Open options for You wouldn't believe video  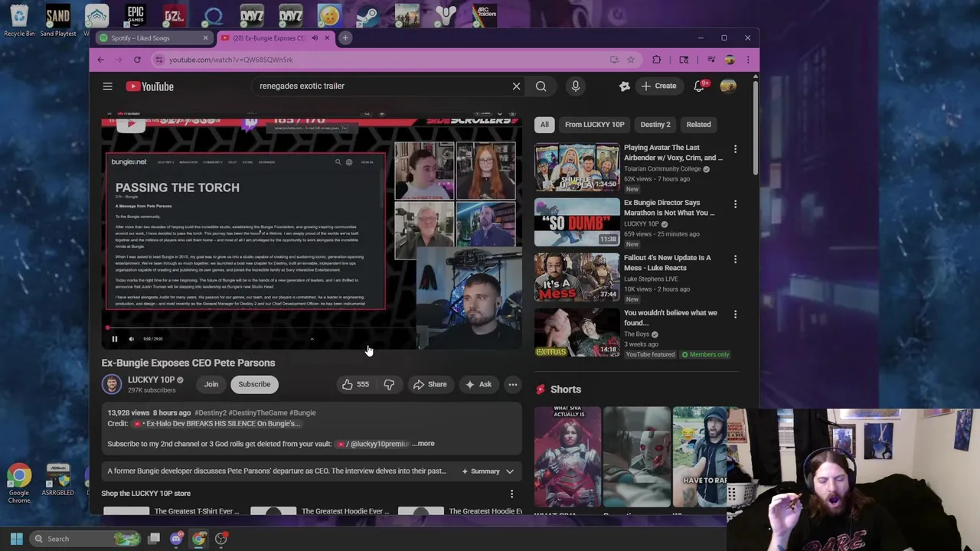[x=735, y=315]
